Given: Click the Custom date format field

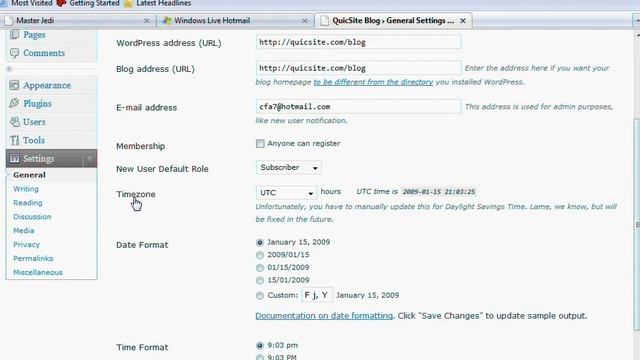Looking at the screenshot, I should coord(317,295).
